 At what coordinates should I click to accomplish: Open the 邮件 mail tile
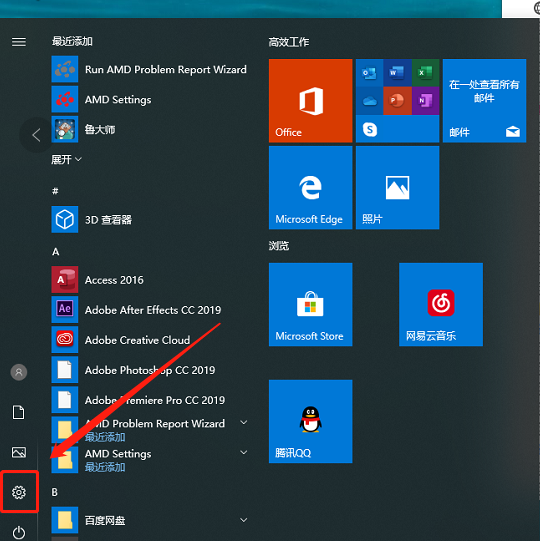[484, 100]
